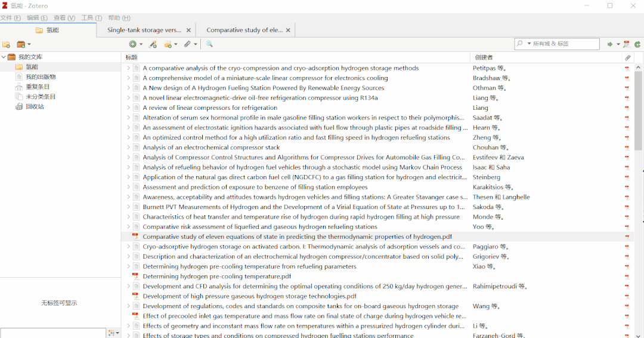The height and width of the screenshot is (338, 644).
Task: Click the green sync refresh icon
Action: [x=637, y=44]
